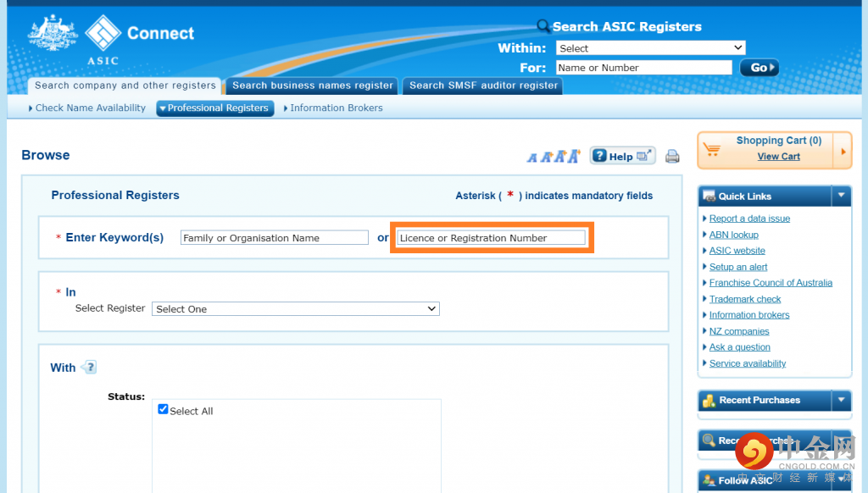Image resolution: width=868 pixels, height=493 pixels.
Task: Click the second font size A icon
Action: tap(547, 158)
